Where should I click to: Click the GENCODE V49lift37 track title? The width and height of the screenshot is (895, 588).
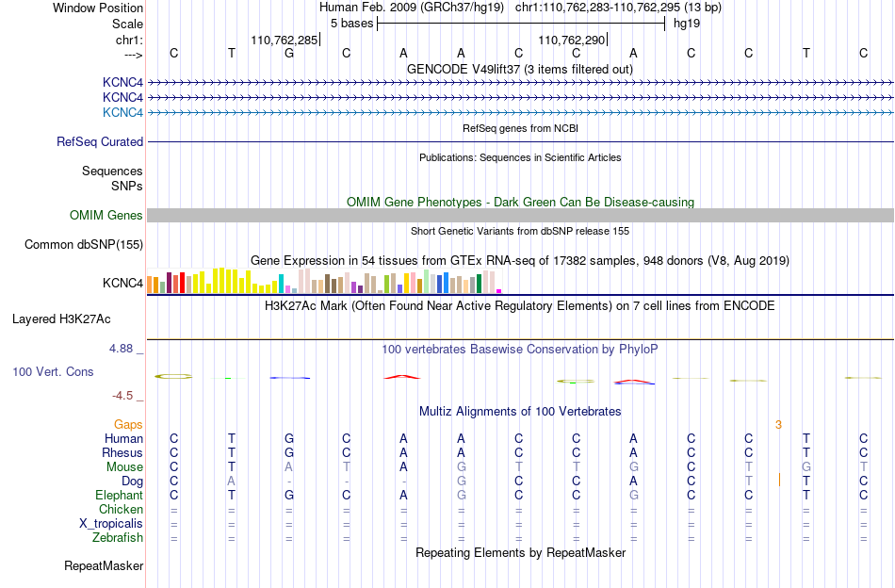coord(520,69)
